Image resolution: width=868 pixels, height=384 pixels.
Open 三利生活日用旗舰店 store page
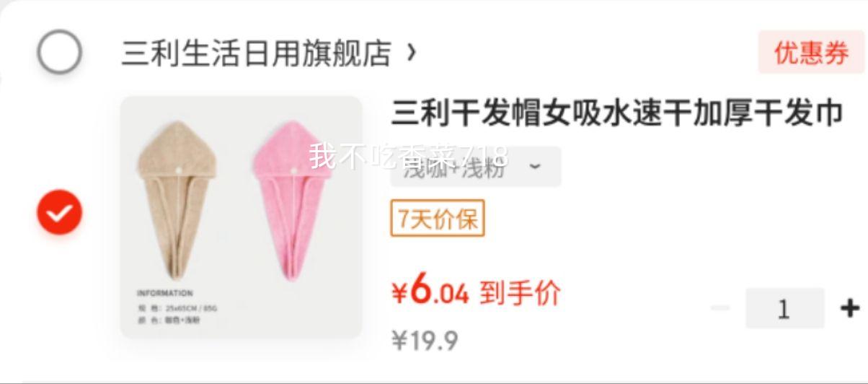pyautogui.click(x=257, y=53)
